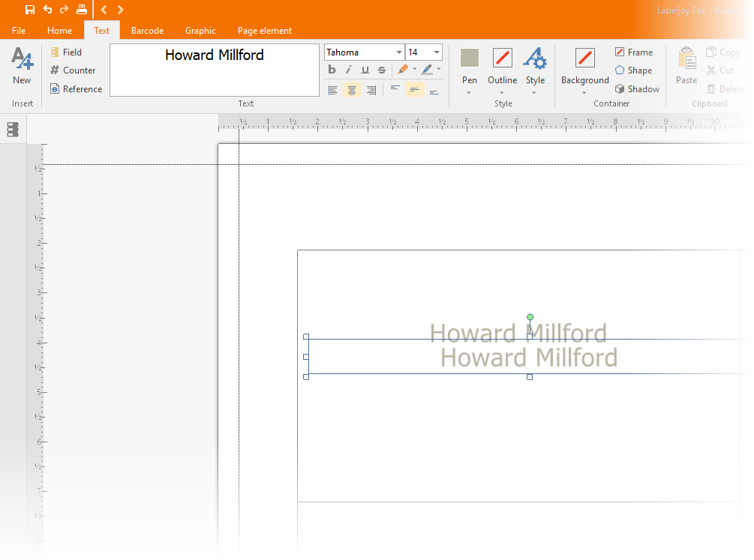754x560 pixels.
Task: Click the Cut button
Action: coord(719,70)
